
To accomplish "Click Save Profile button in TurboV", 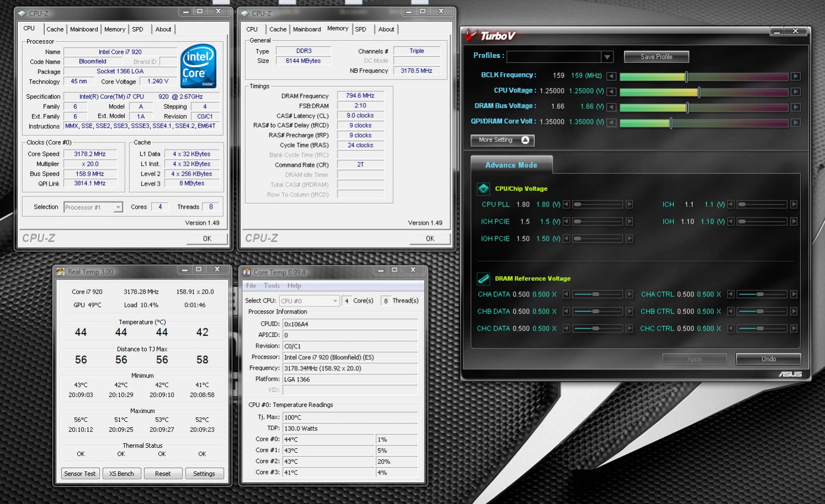I will pos(656,57).
